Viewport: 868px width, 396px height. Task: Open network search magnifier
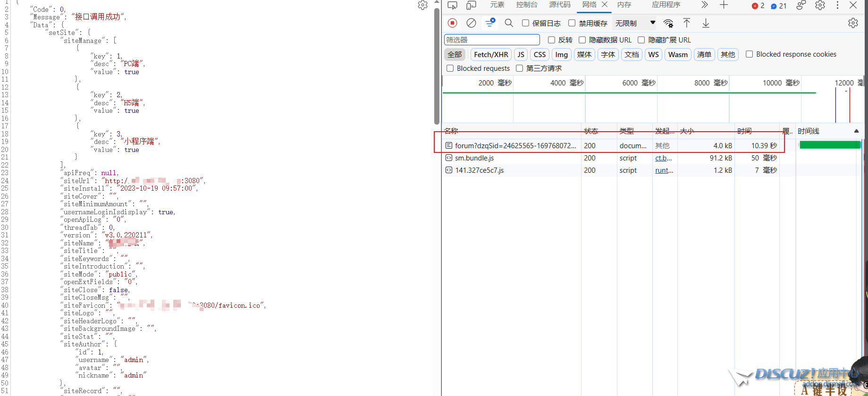coord(509,23)
